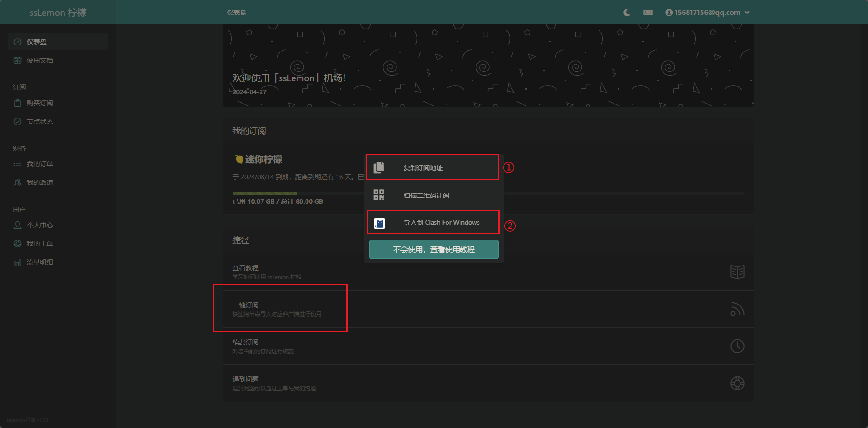Click the 捷径 section heading
This screenshot has height=428, width=868.
(x=241, y=240)
